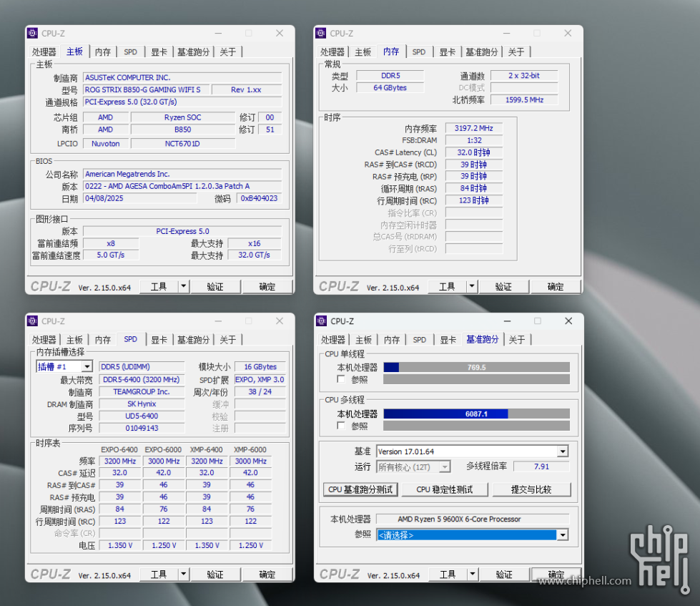Select 基准跑分 tab in the SPD window

tap(193, 340)
